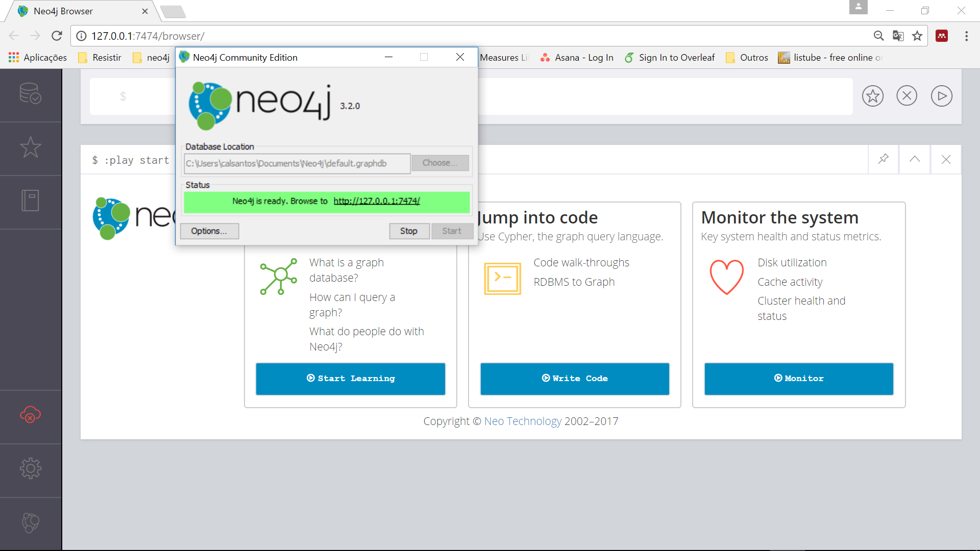The height and width of the screenshot is (551, 980).
Task: Click the Google Translate icon in address bar
Action: (x=898, y=36)
